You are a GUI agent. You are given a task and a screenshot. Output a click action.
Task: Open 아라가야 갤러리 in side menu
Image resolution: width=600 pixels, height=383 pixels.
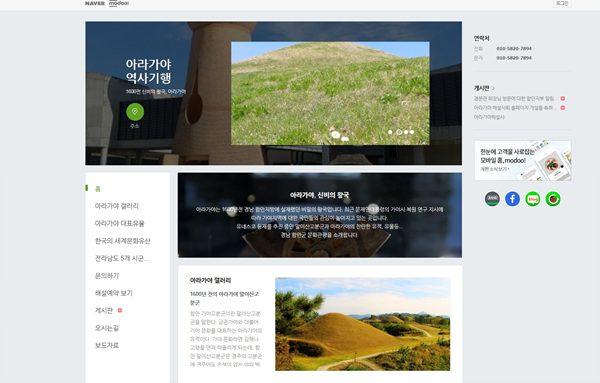click(117, 206)
